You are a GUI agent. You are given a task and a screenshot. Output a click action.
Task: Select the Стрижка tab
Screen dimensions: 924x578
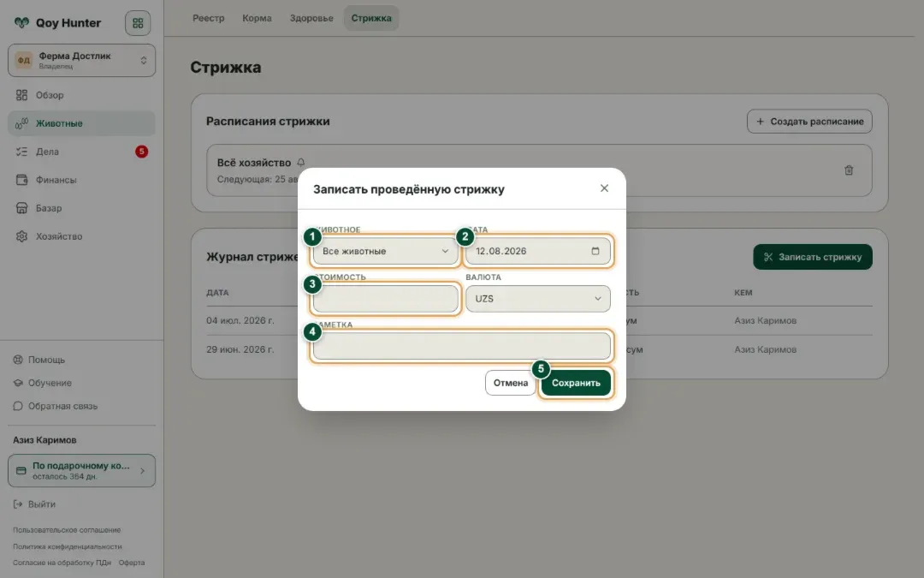[371, 18]
